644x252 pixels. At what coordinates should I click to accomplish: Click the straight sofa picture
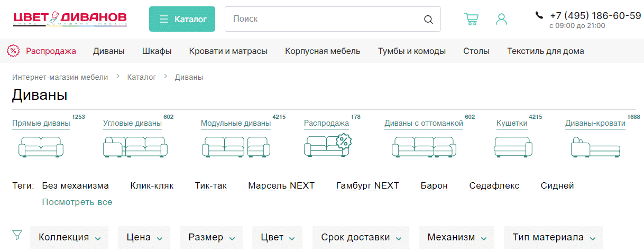[41, 147]
